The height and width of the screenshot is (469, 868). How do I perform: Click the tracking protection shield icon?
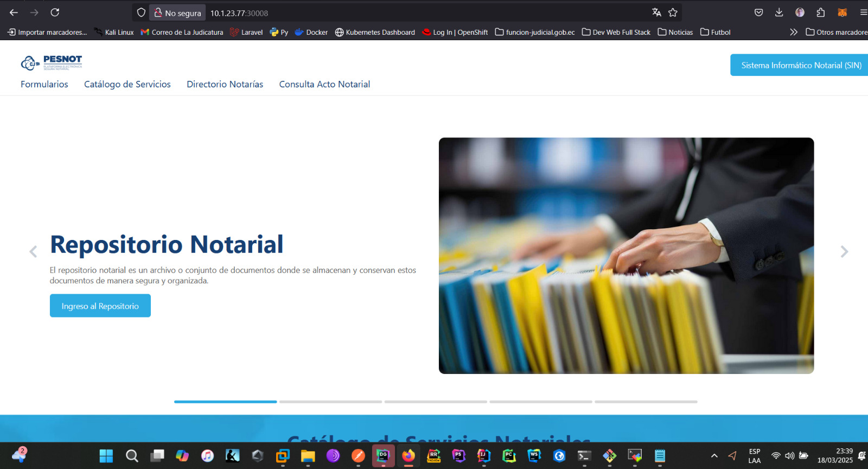pos(141,12)
